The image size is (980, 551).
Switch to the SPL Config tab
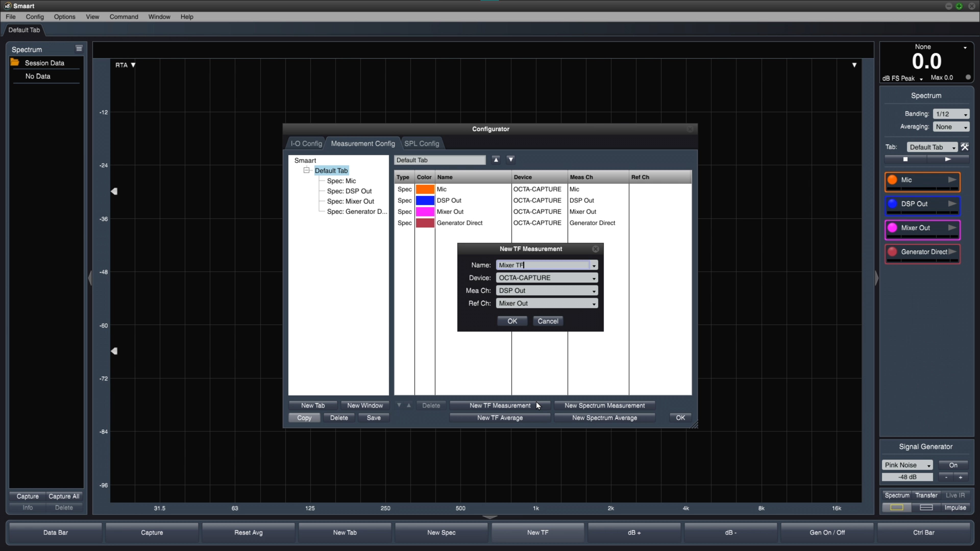(x=422, y=143)
